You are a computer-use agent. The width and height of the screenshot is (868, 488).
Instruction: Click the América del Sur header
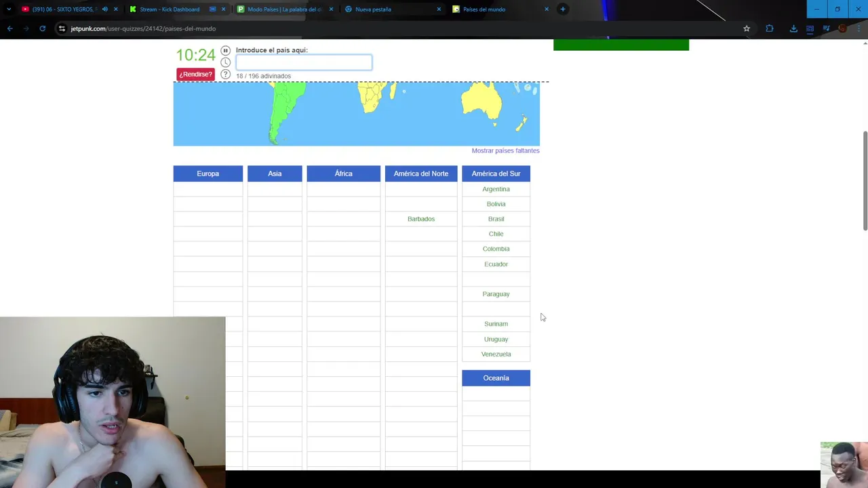496,174
